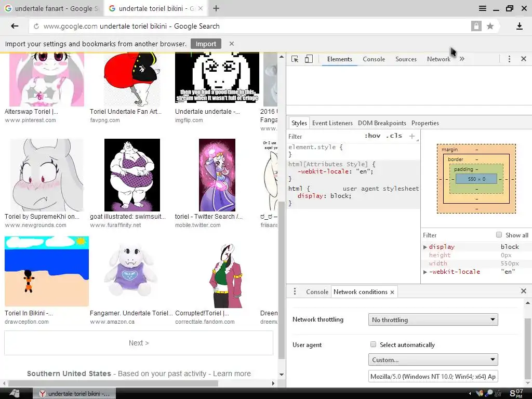Expand the -webkit-locale computed property
The image size is (532, 399).
(x=425, y=272)
